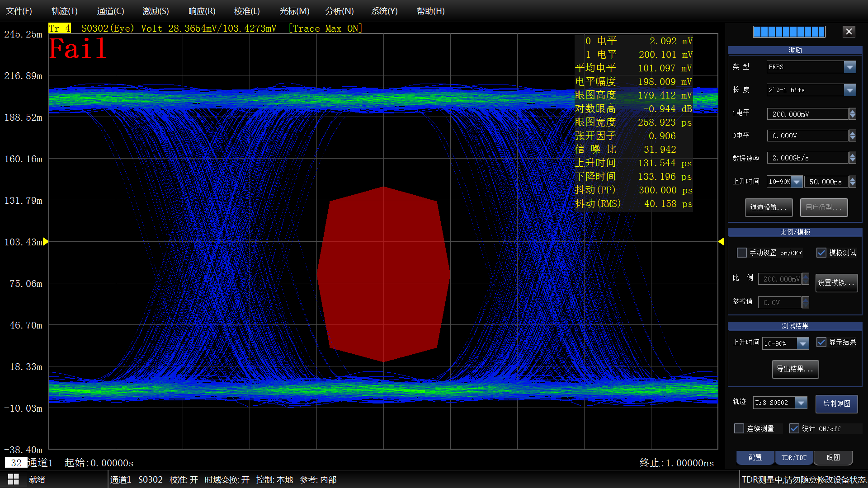
Task: Click the 参考: 内部 status entry
Action: 318,479
